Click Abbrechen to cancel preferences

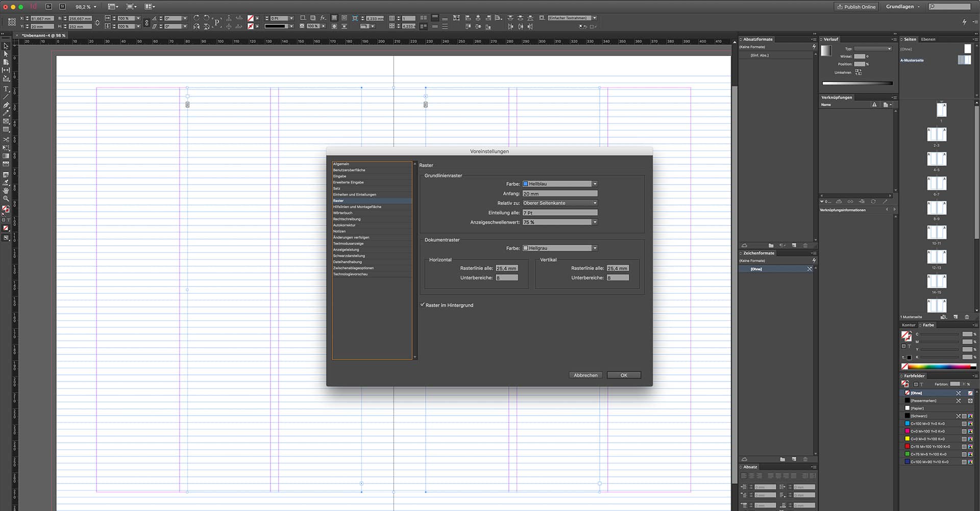point(585,375)
